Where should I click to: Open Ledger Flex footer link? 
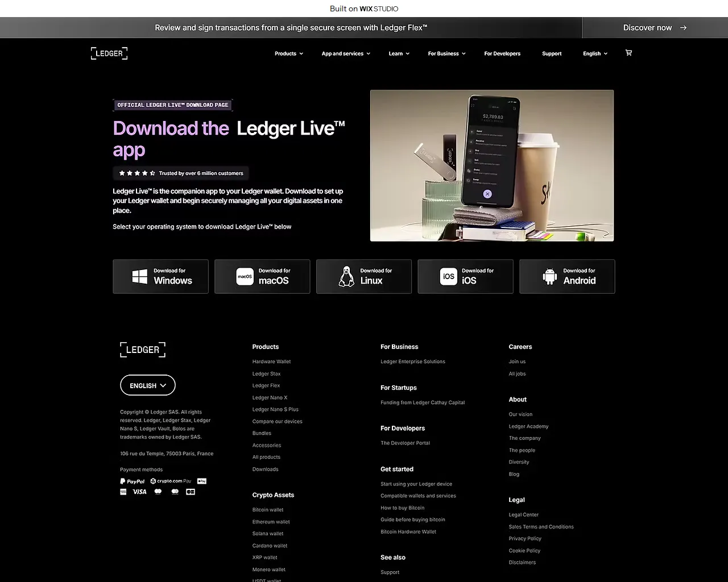266,386
